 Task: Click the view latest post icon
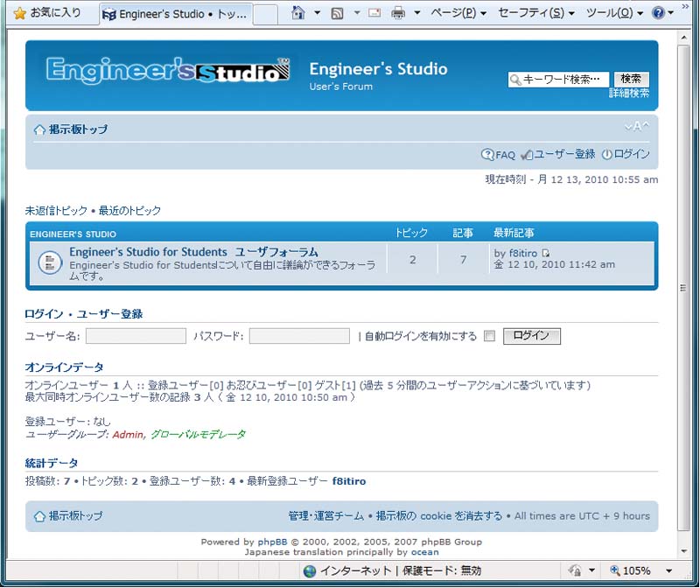[x=545, y=253]
